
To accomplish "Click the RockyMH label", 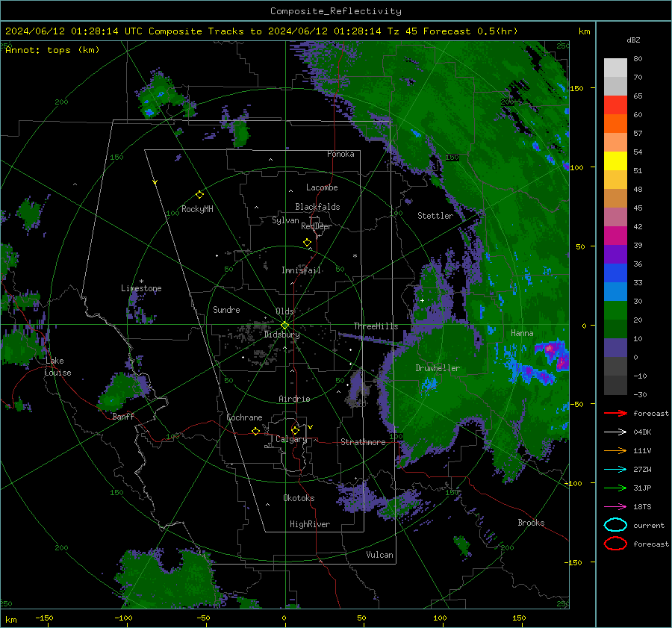I will tap(197, 209).
